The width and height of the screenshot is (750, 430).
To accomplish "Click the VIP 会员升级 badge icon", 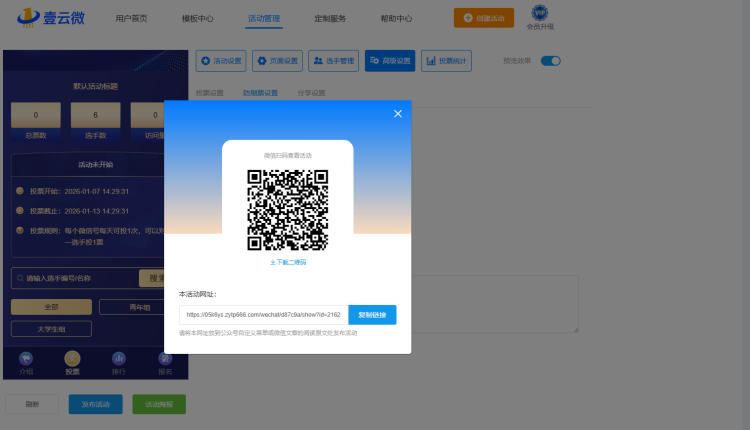I will click(x=540, y=13).
